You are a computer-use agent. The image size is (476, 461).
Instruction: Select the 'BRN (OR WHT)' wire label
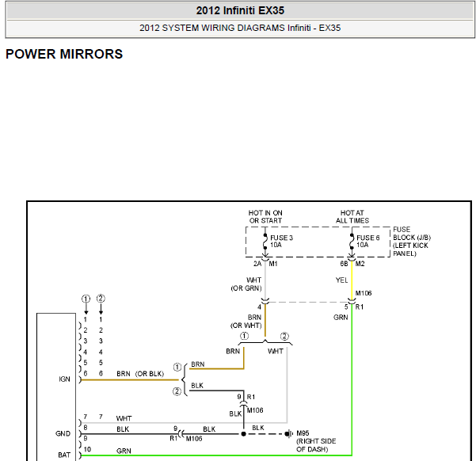246,322
